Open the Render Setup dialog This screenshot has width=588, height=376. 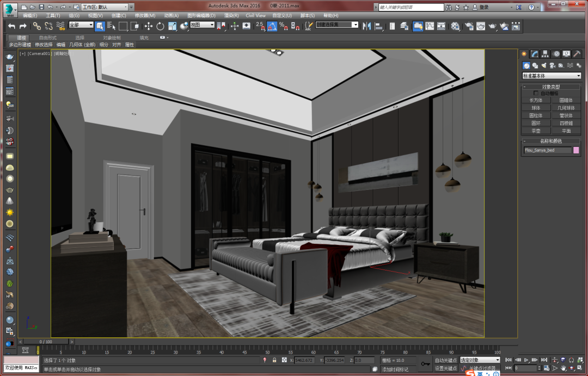469,26
